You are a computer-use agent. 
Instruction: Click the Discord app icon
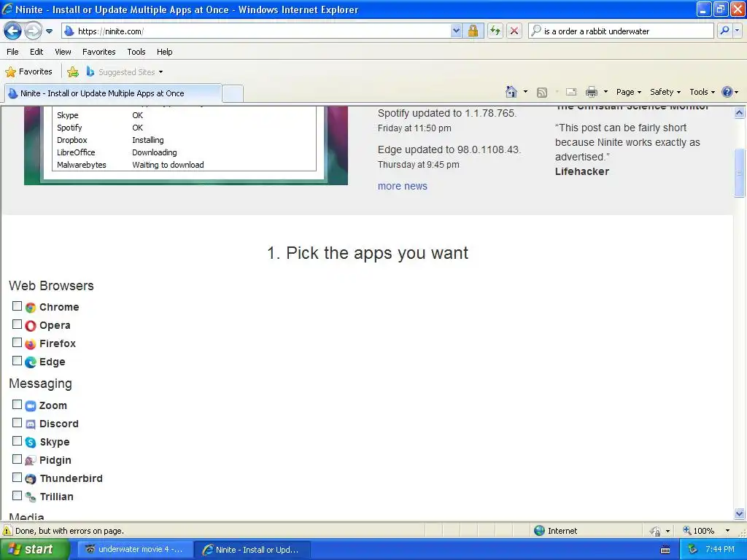31,424
